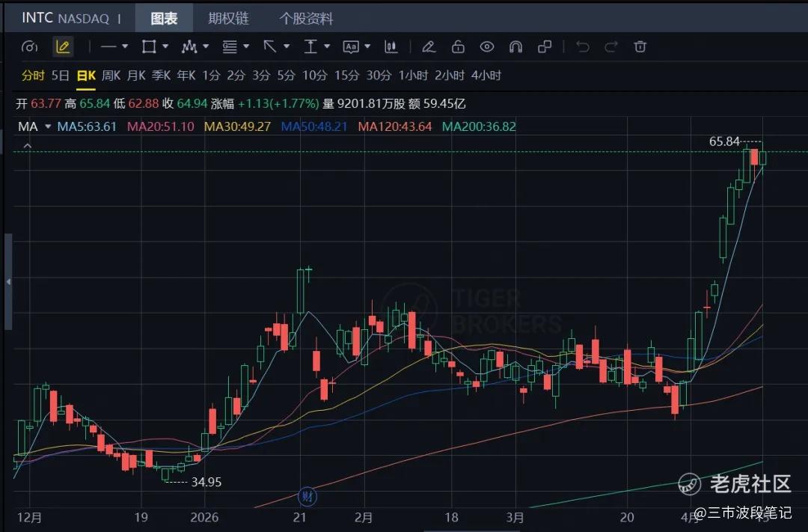Click the gauge indicator icon in toolbar
This screenshot has height=532, width=808.
[29, 47]
